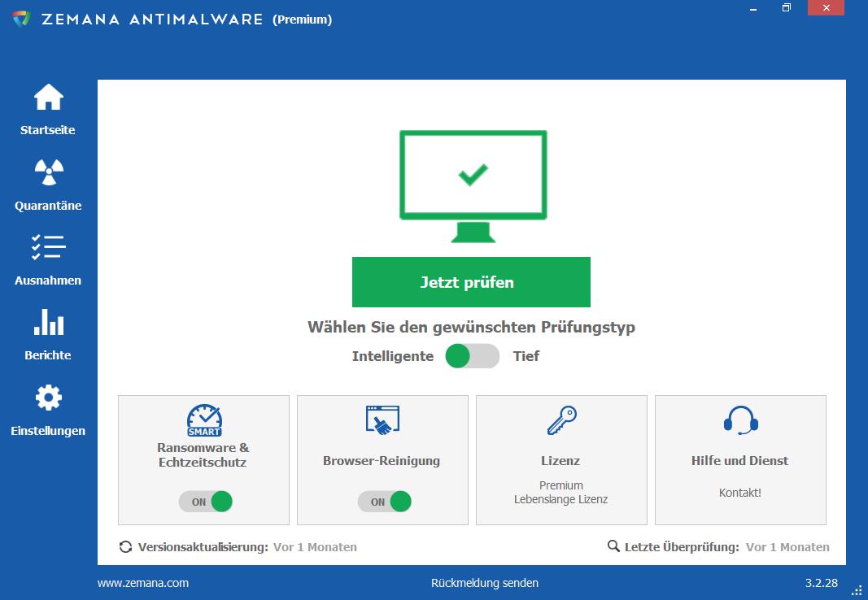The width and height of the screenshot is (868, 600).
Task: Click the Zemana shield logo
Action: (21, 19)
